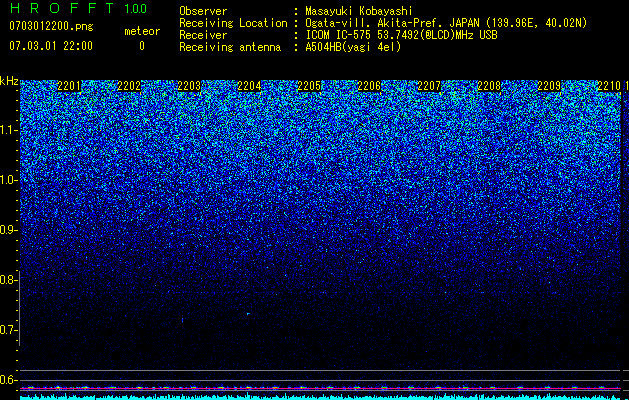629x400 pixels.
Task: Select the ICOM IC-575 receiver description
Action: 401,35
